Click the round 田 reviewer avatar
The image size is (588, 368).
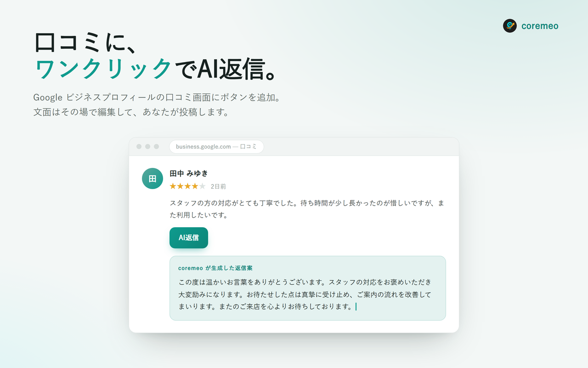[153, 178]
